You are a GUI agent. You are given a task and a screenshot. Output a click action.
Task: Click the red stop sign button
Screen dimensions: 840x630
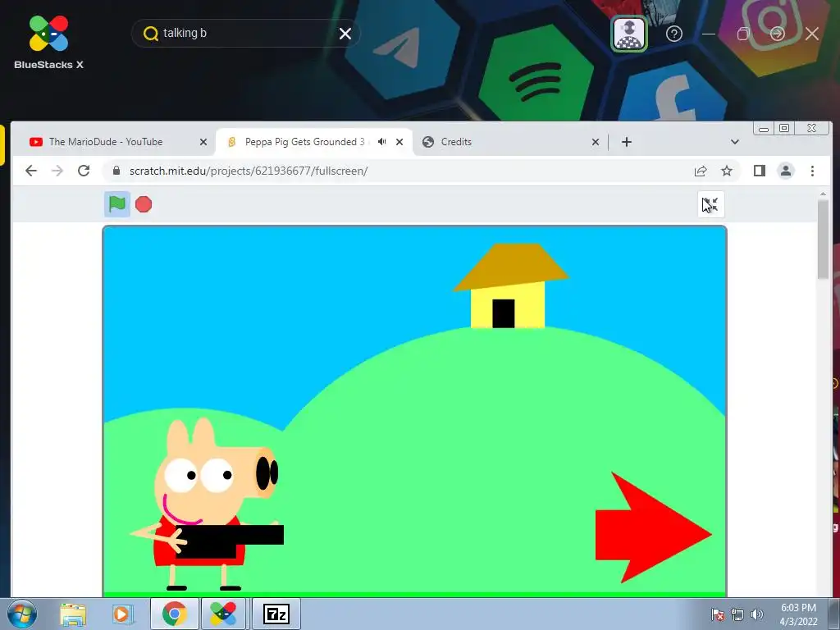144,204
